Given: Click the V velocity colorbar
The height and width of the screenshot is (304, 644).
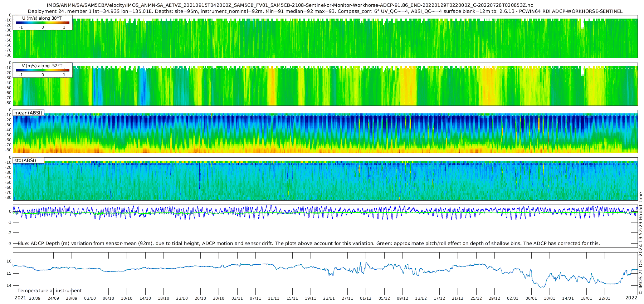Looking at the screenshot, I should pyautogui.click(x=43, y=71).
